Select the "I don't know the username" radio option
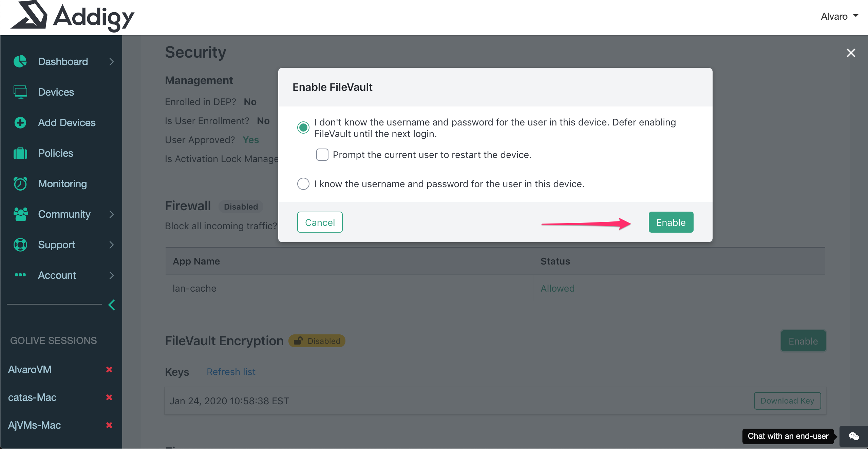The image size is (868, 449). [x=303, y=128]
